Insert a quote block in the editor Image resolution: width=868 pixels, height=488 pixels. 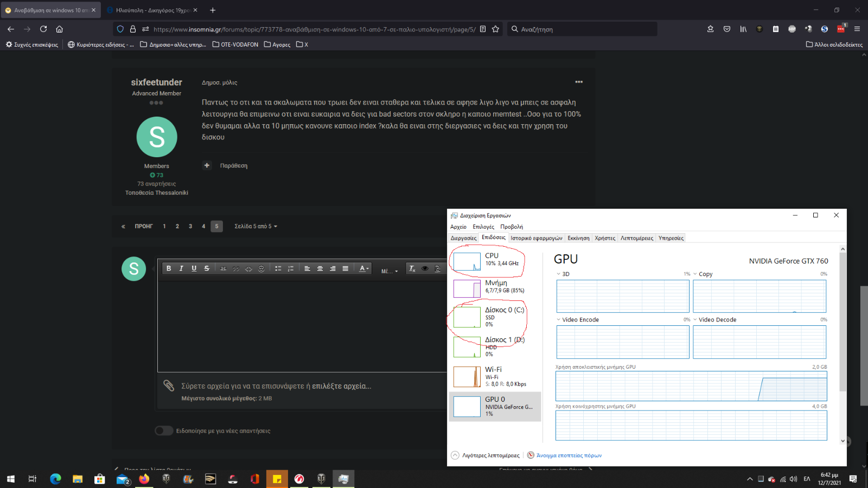pos(236,268)
